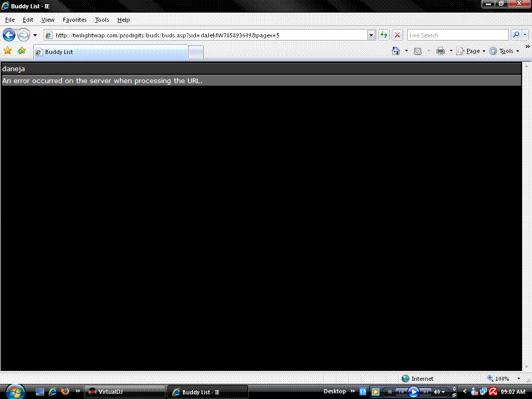Click the 'daneja' header text
The image size is (532, 399).
[14, 69]
